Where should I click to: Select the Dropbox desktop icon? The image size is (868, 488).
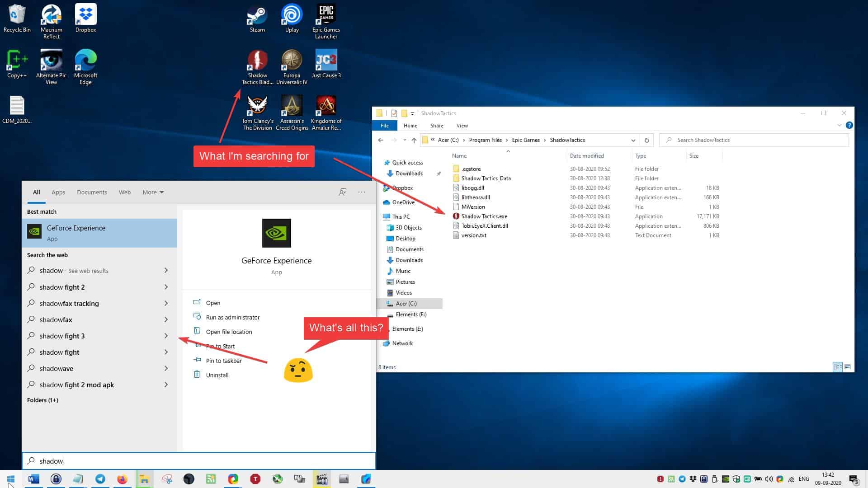(x=85, y=18)
